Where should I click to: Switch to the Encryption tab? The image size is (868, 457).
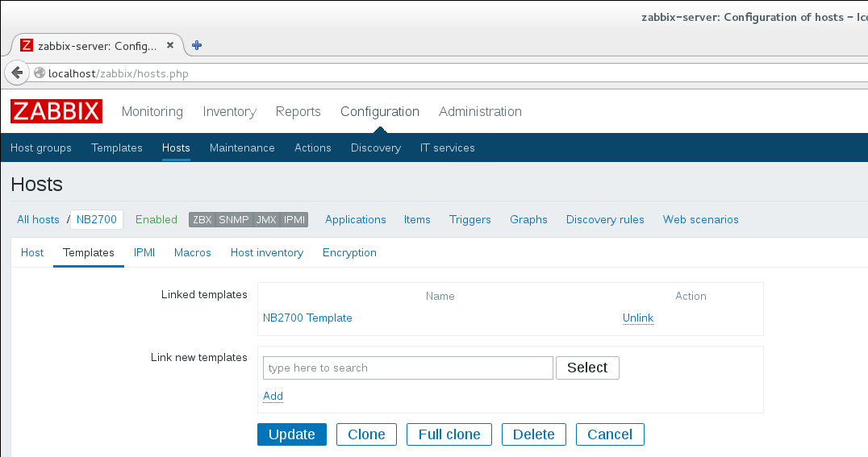[x=349, y=252]
